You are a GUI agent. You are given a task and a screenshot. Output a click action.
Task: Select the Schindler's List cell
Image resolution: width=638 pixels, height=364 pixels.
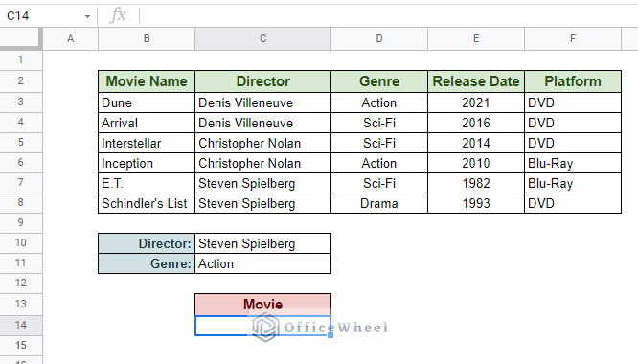147,203
